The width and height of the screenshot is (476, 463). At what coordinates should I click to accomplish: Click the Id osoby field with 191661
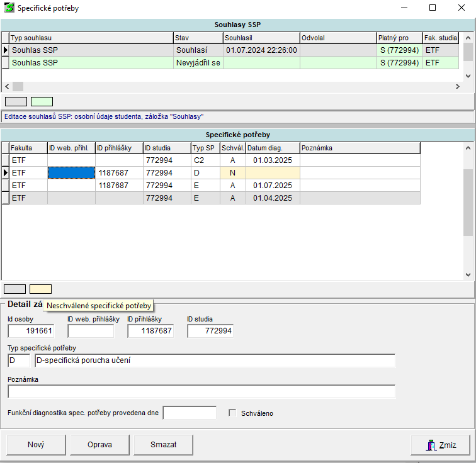tap(31, 331)
